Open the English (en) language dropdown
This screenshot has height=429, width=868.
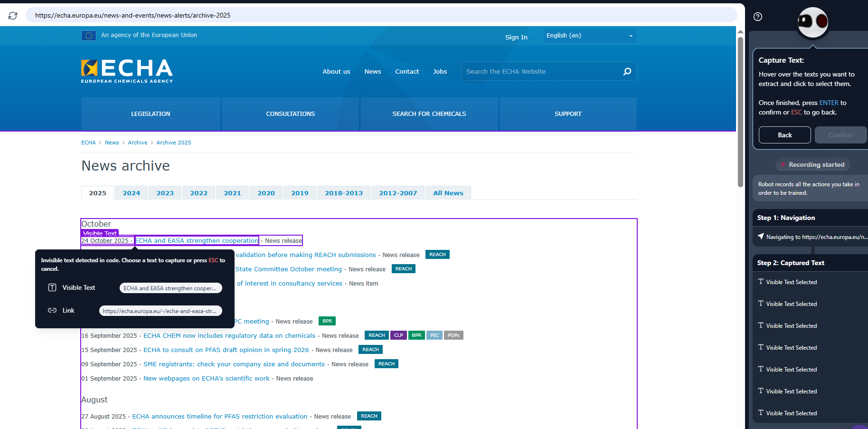click(x=590, y=36)
